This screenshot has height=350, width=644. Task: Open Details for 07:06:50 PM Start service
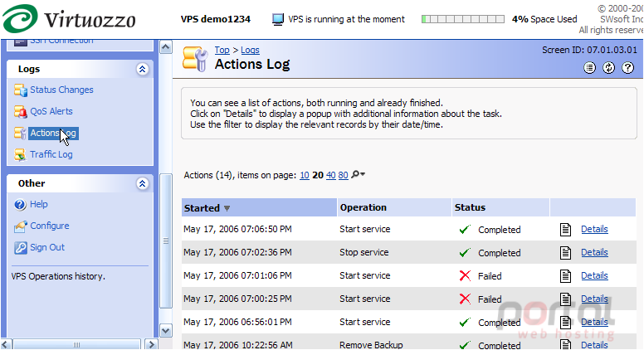point(594,230)
